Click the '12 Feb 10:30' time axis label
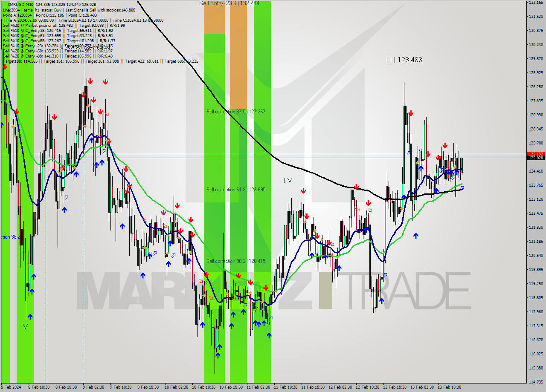This screenshot has width=546, height=392. (367, 387)
